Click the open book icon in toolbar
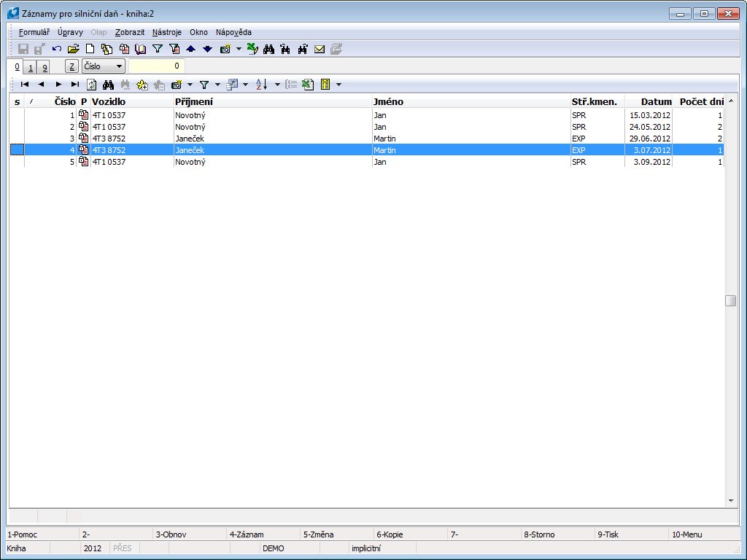 tap(140, 49)
